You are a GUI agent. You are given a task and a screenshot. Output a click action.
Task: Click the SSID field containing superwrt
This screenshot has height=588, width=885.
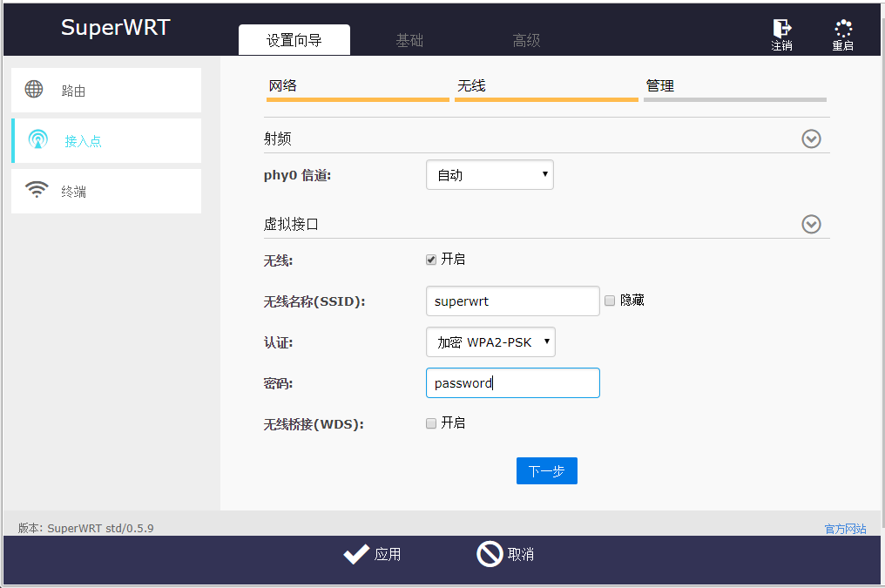point(512,301)
